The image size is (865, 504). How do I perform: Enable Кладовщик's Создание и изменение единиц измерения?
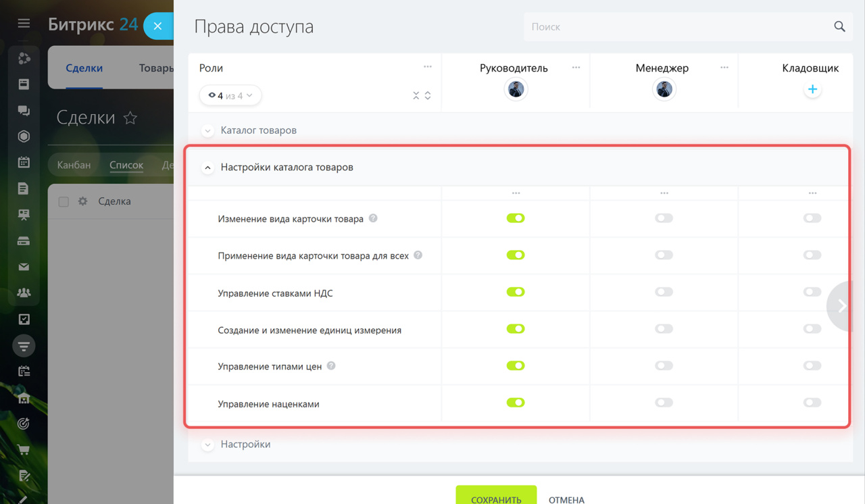[812, 329]
